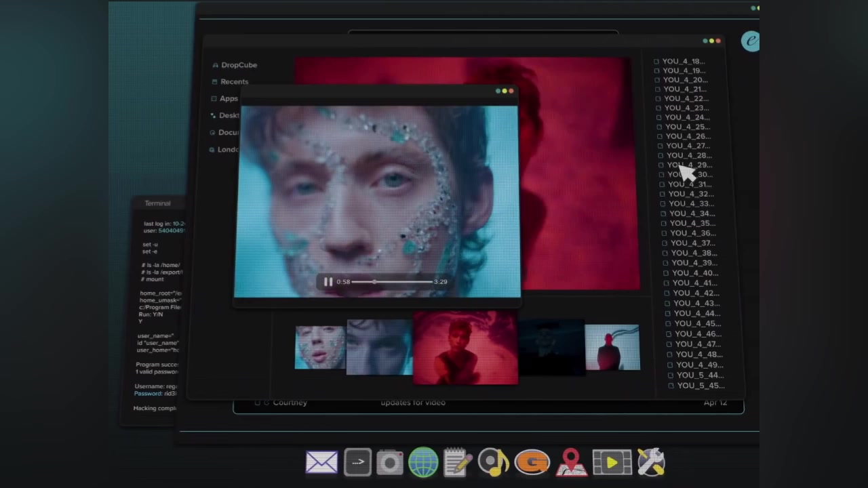Open the globe web browser in the dock
Image resolution: width=868 pixels, height=488 pixels.
pyautogui.click(x=423, y=463)
